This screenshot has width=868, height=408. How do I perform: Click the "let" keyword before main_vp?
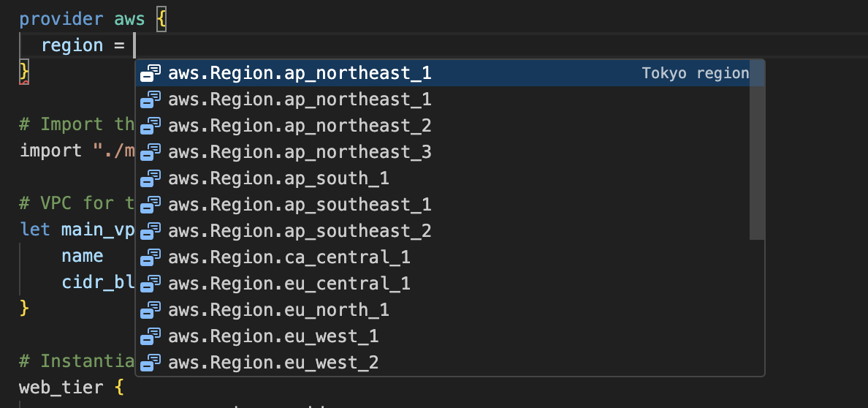pos(35,230)
